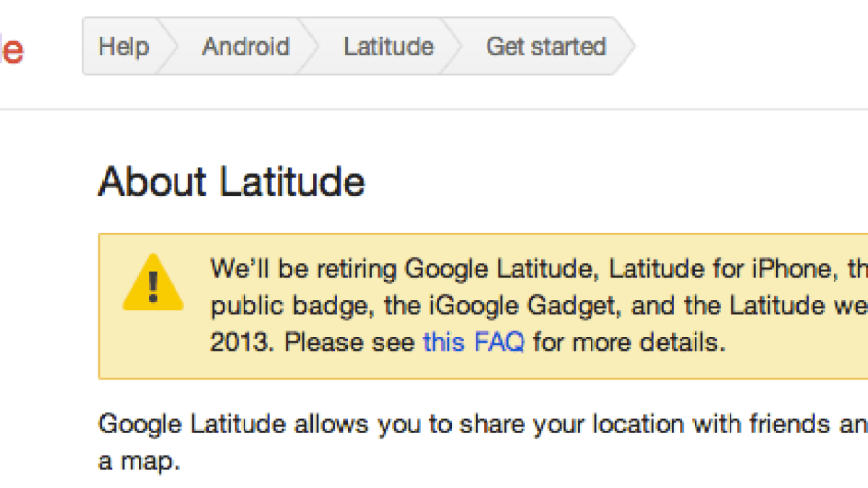Viewport: 868px width, 488px height.
Task: Select the Latitude breadcrumb
Action: tap(388, 46)
